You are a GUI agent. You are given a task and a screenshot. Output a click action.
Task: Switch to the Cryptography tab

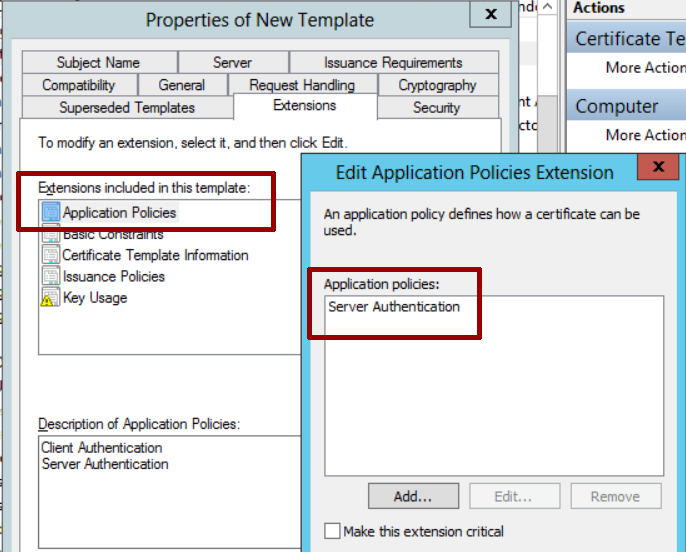[437, 85]
